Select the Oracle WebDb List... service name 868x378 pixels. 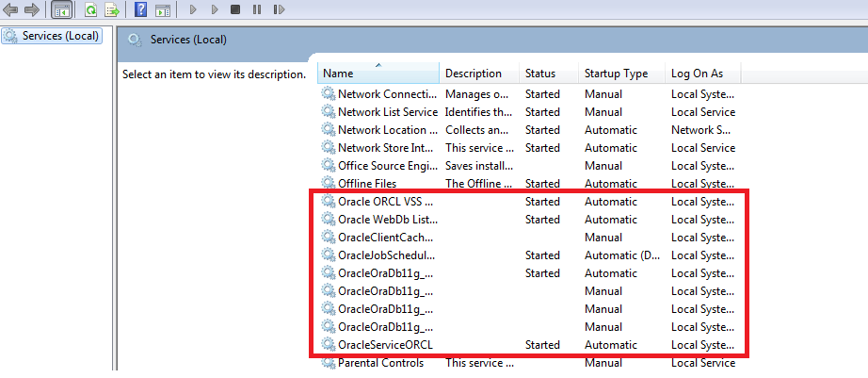[x=388, y=220]
